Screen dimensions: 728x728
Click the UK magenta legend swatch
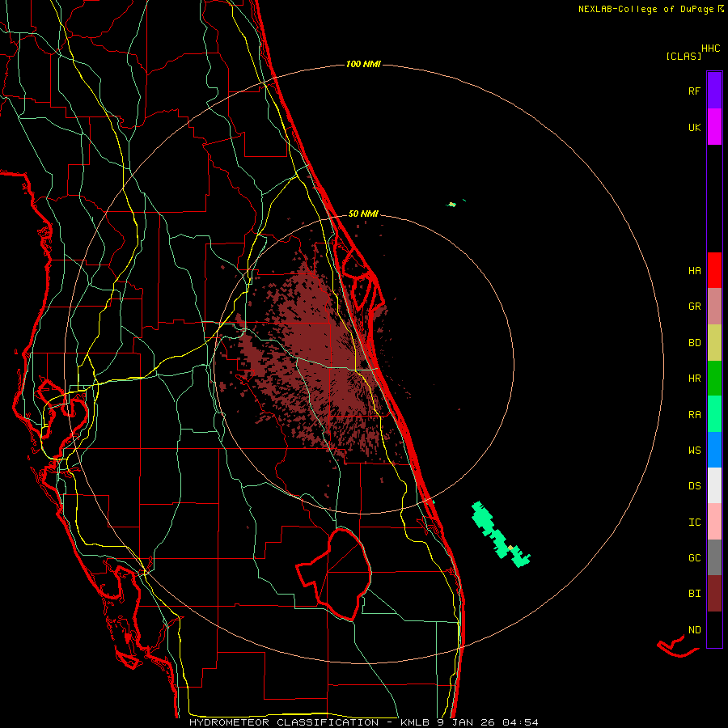click(714, 127)
